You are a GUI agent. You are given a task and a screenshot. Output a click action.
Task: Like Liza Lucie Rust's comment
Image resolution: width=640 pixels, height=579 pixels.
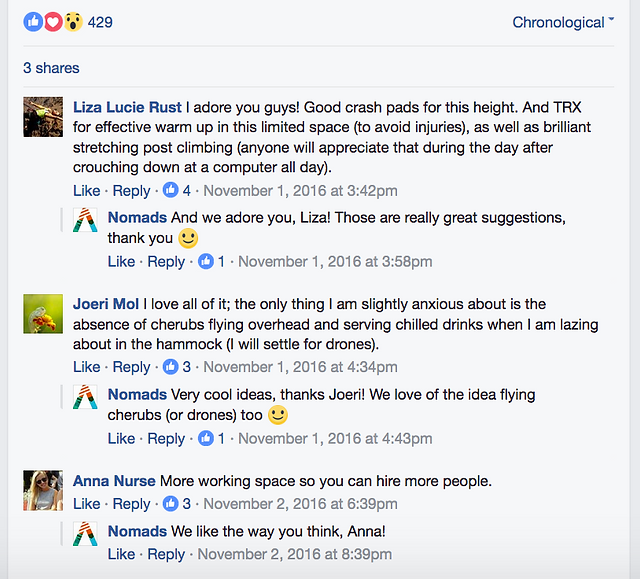click(x=87, y=191)
